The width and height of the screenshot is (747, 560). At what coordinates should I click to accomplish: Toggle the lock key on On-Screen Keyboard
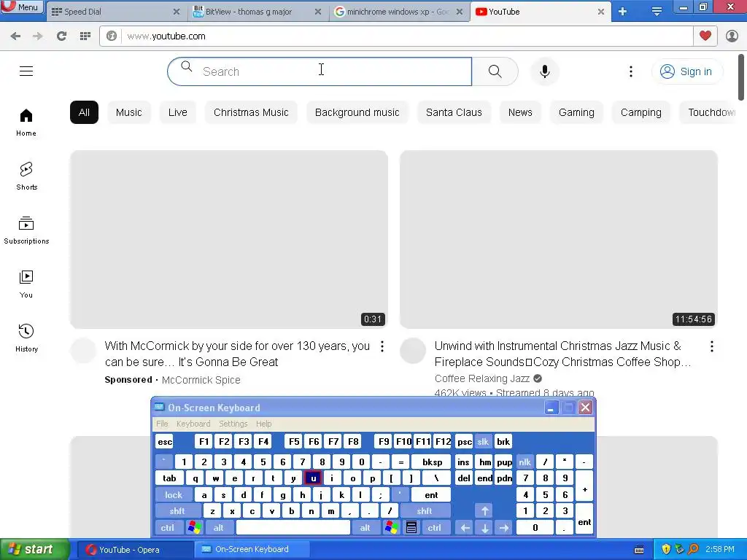point(174,495)
